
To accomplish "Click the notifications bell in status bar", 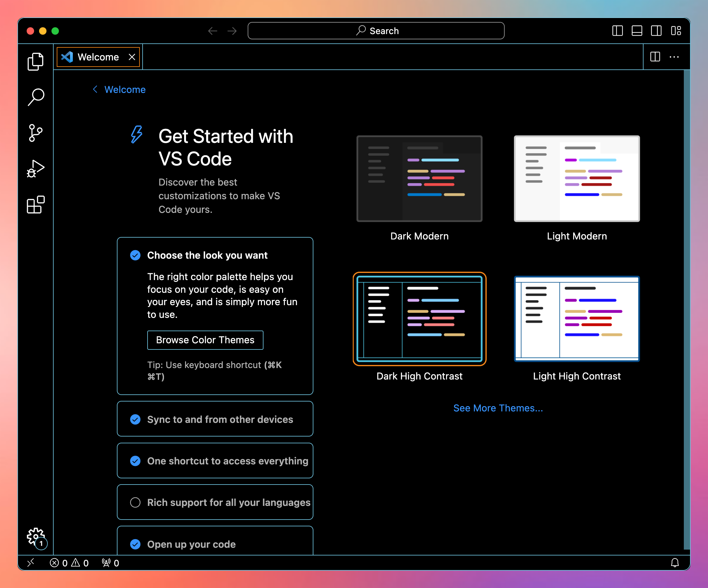I will point(675,563).
